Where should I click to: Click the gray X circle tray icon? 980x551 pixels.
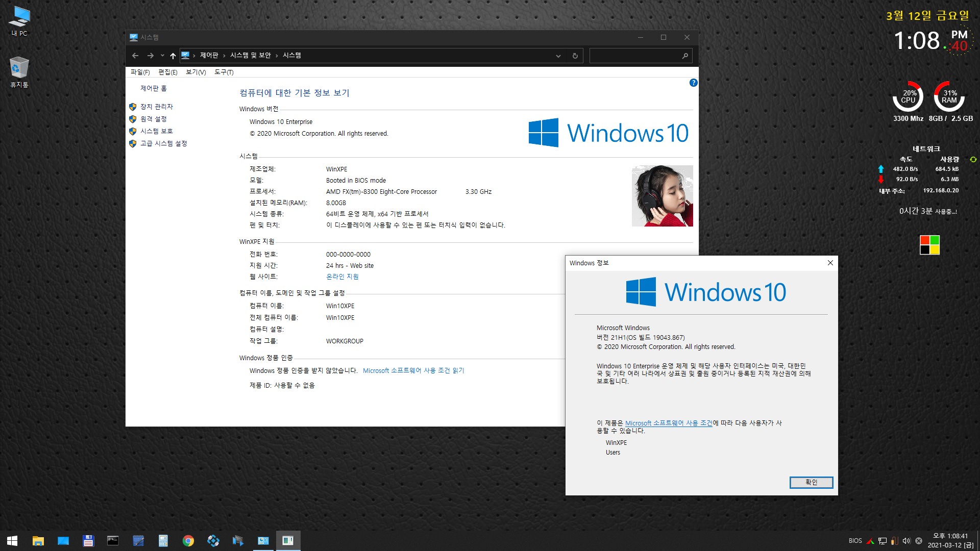point(919,541)
